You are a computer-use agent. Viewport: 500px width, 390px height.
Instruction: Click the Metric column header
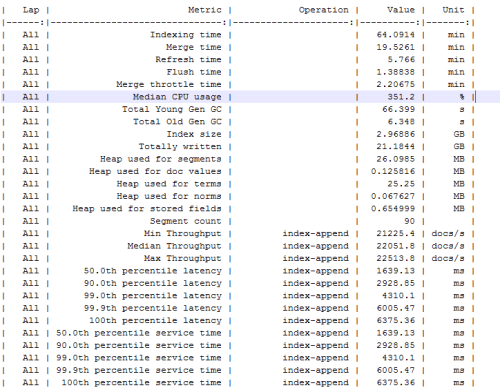point(204,10)
